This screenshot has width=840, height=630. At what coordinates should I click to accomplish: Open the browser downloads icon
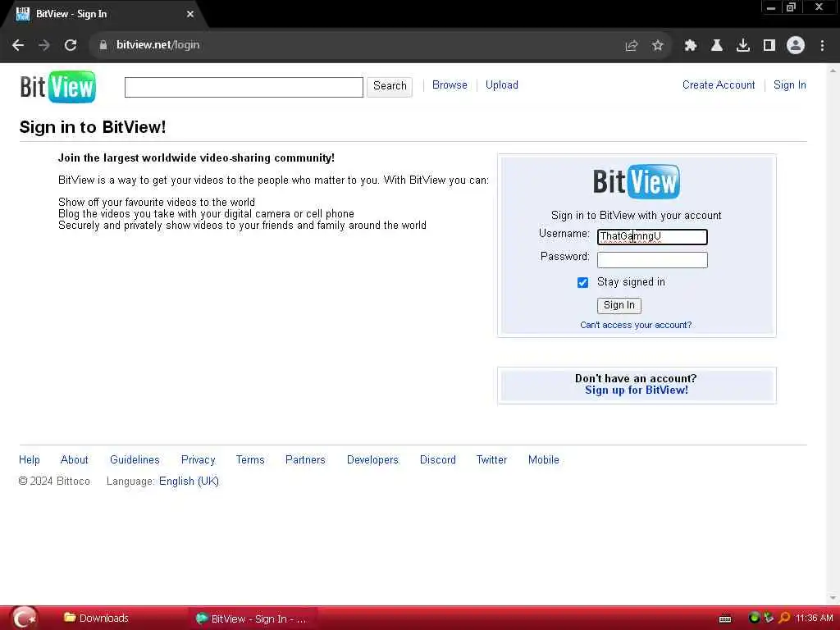click(x=742, y=46)
